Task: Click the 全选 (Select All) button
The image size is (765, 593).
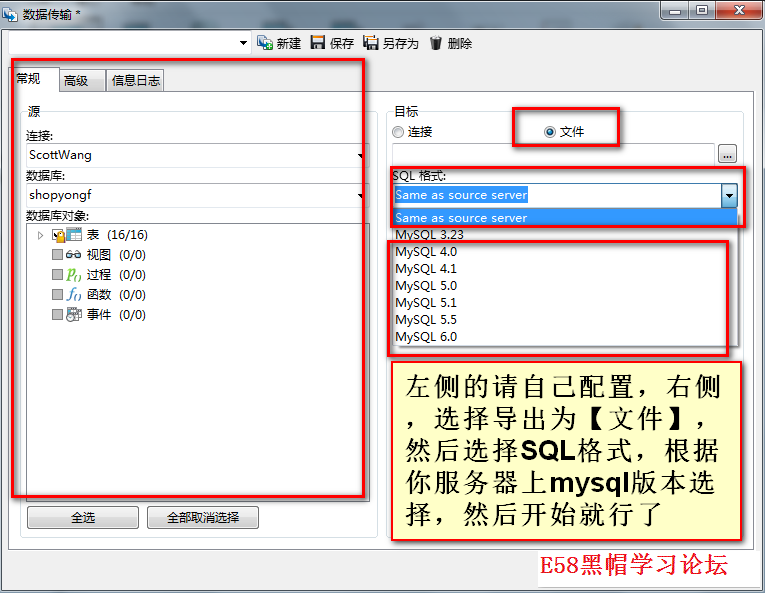Action: coord(83,518)
